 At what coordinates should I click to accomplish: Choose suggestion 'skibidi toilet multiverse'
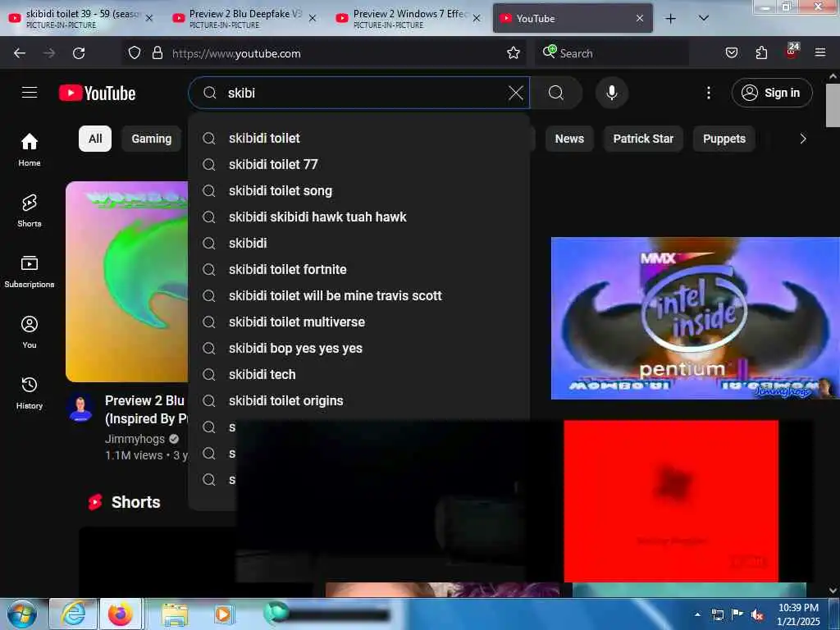[x=359, y=322]
